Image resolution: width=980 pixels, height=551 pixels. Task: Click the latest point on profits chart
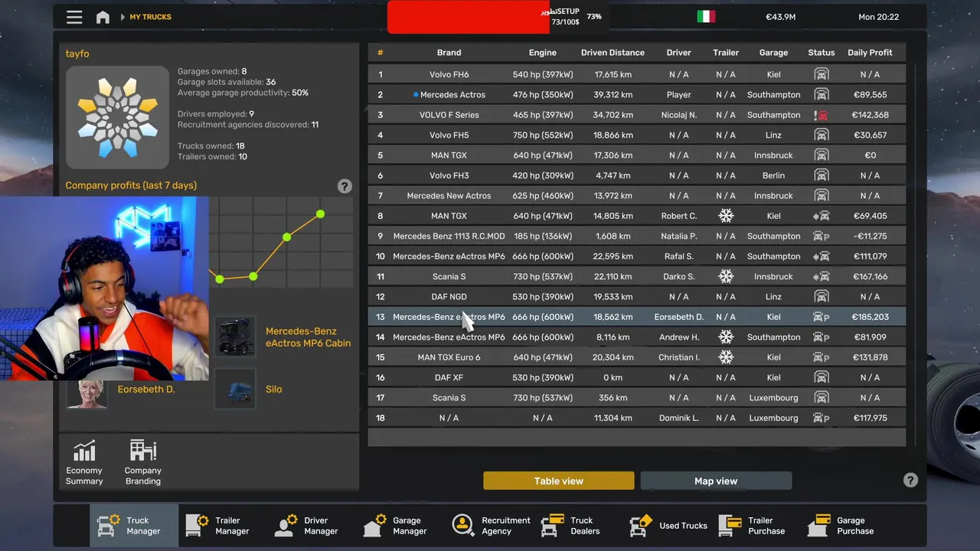tap(320, 214)
